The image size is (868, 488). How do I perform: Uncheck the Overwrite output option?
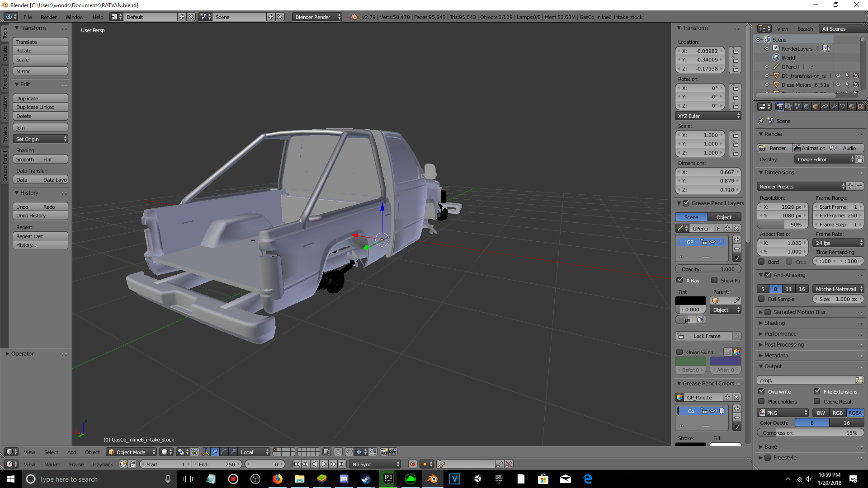click(x=762, y=391)
